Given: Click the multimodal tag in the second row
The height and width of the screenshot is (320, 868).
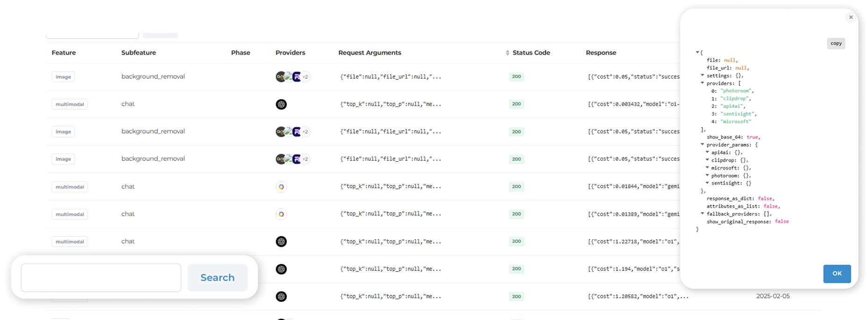Looking at the screenshot, I should coord(70,104).
